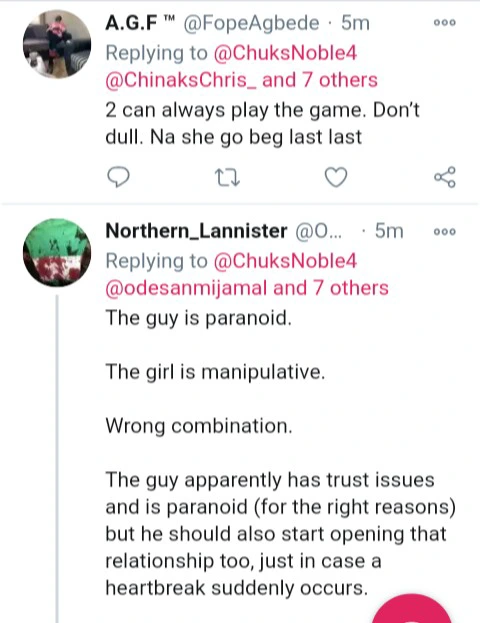Open @odesanmijamal profile mention
Image resolution: width=480 pixels, height=623 pixels.
pyautogui.click(x=186, y=288)
